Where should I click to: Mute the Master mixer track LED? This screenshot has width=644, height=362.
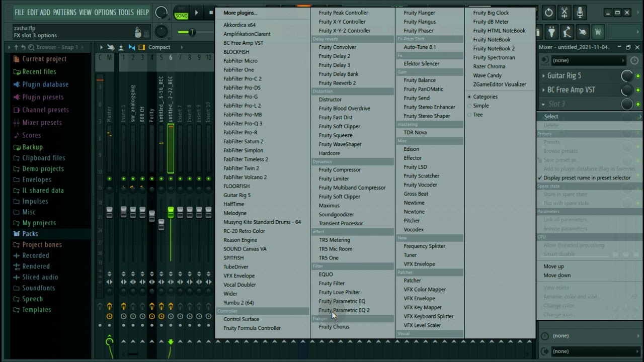(x=109, y=179)
